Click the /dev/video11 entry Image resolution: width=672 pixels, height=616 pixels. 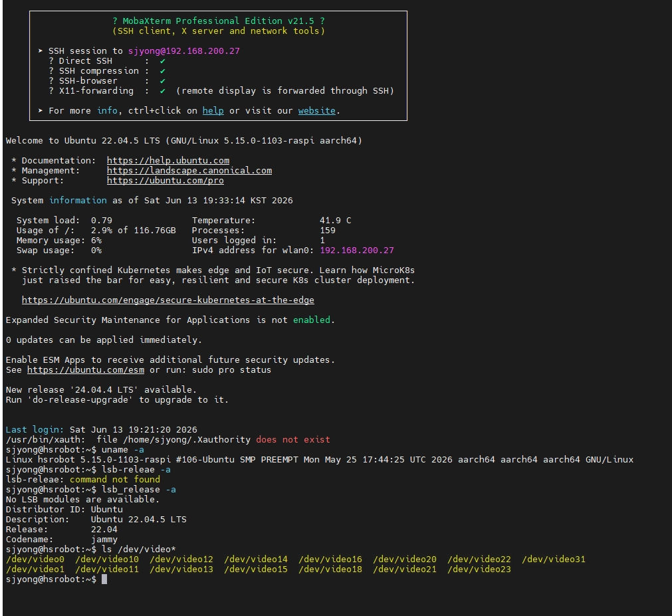(107, 569)
